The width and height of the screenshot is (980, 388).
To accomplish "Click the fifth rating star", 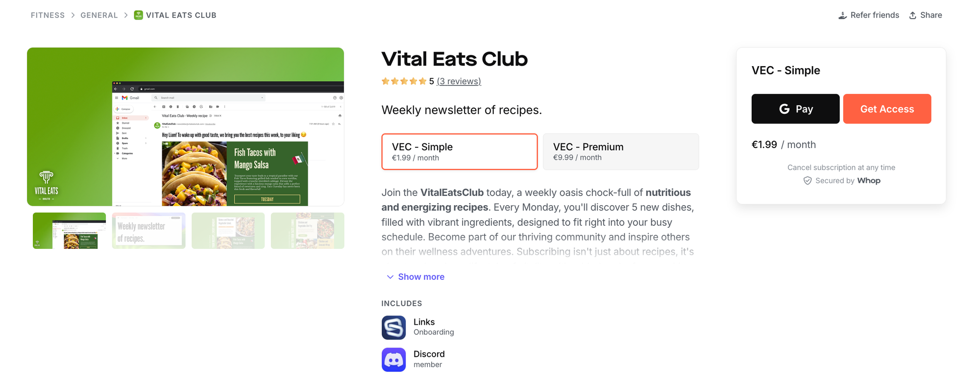I will coord(422,81).
